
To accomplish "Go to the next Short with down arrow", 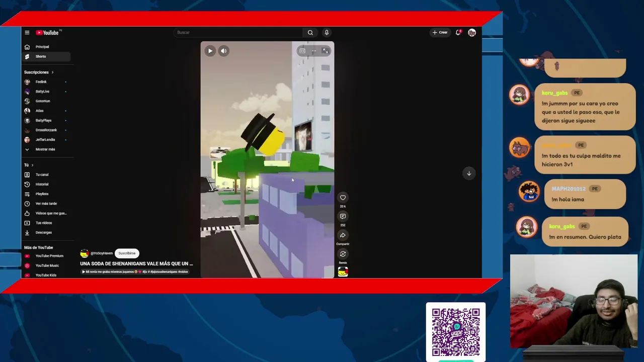I will (469, 173).
